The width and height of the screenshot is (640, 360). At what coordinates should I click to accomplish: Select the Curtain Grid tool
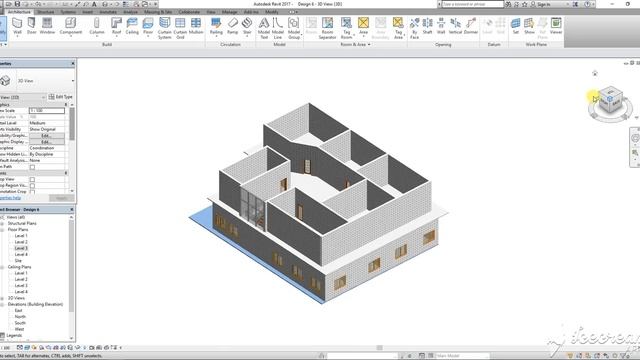pos(180,28)
